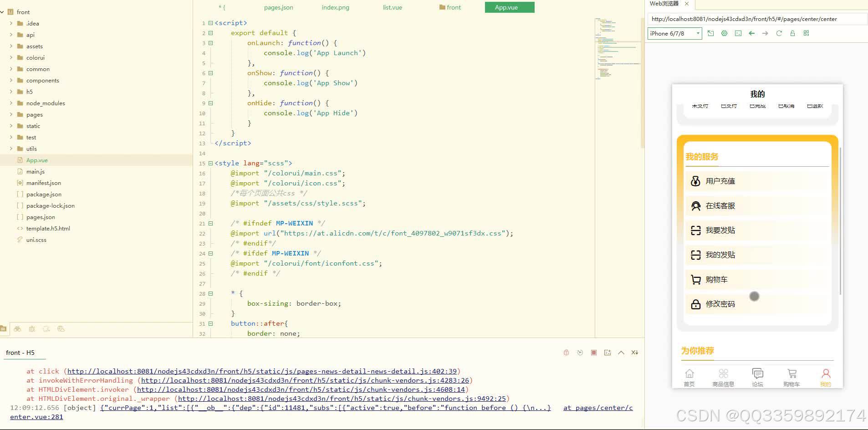This screenshot has width=868, height=430.
Task: Stop the running front - H5 process
Action: pyautogui.click(x=593, y=353)
